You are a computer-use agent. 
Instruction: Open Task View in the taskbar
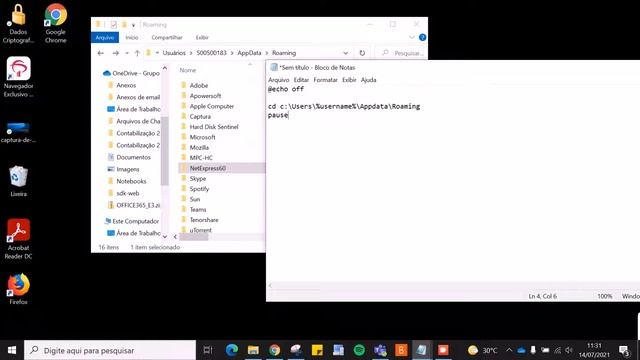(208, 350)
